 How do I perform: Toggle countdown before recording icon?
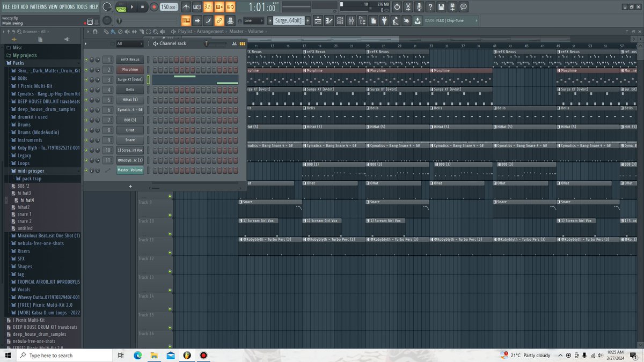point(208,7)
